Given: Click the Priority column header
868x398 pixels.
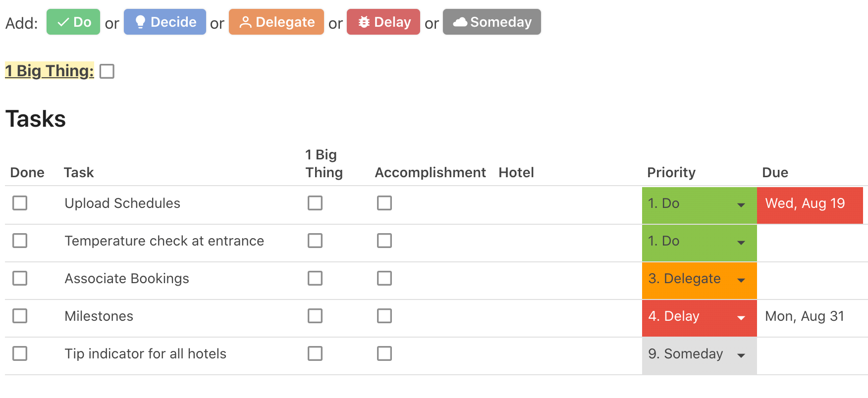Looking at the screenshot, I should pos(671,172).
